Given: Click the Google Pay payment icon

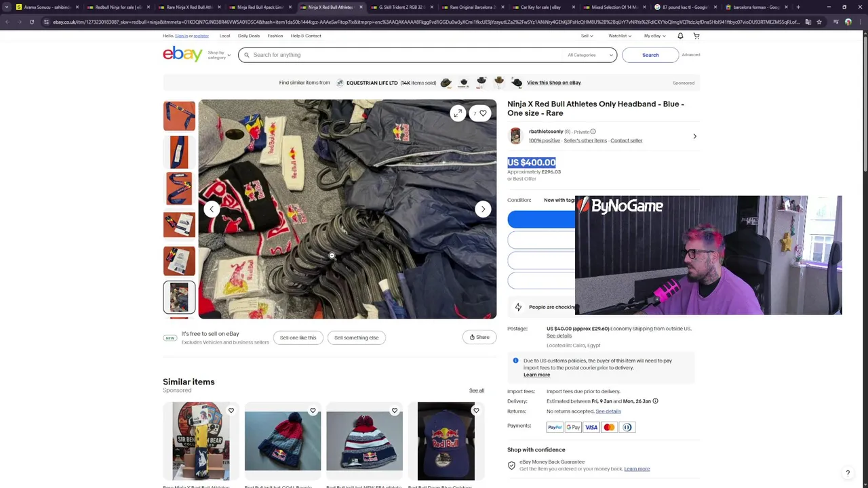Looking at the screenshot, I should 573,427.
